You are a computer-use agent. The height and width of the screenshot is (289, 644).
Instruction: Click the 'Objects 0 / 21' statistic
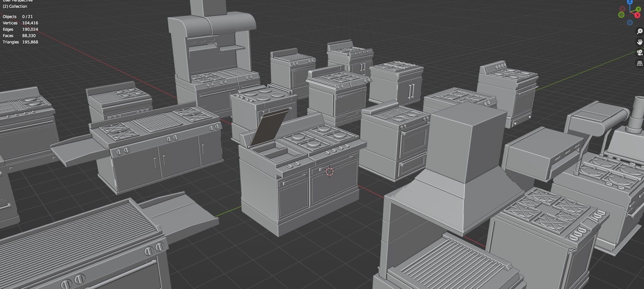pos(18,17)
